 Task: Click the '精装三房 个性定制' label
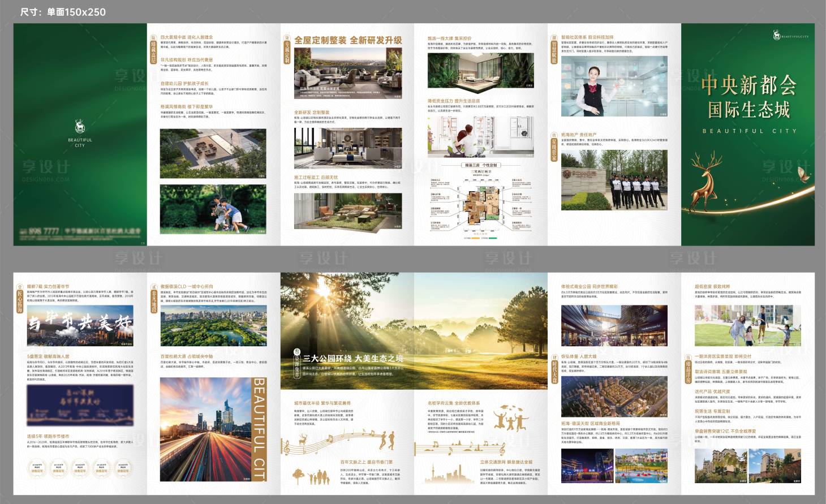click(480, 165)
